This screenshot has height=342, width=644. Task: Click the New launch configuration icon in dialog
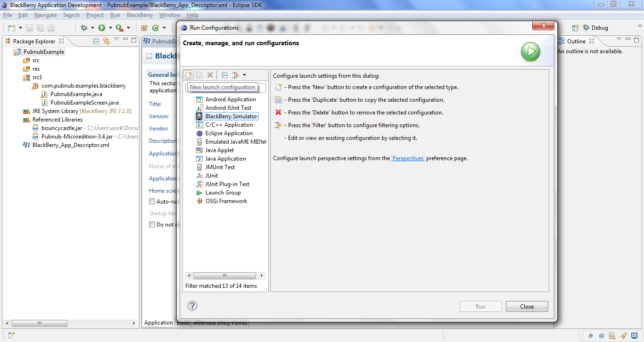pyautogui.click(x=189, y=75)
